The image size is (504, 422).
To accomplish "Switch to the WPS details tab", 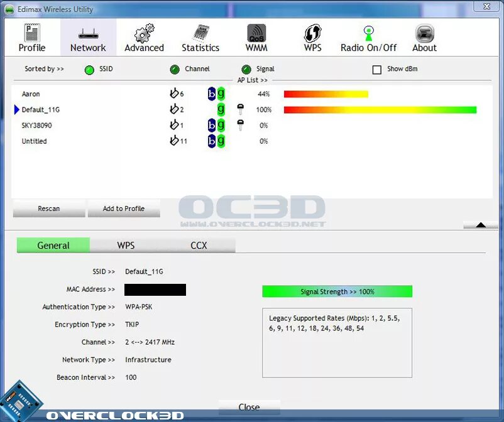I will [126, 246].
